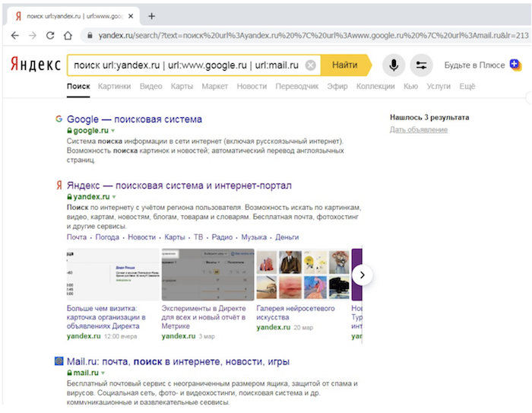Open the neural art gallery image thumbnail
The height and width of the screenshot is (413, 532).
(302, 275)
